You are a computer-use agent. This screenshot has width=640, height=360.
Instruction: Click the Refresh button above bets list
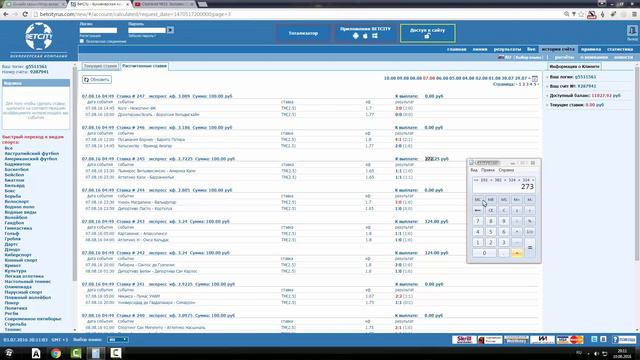[97, 80]
